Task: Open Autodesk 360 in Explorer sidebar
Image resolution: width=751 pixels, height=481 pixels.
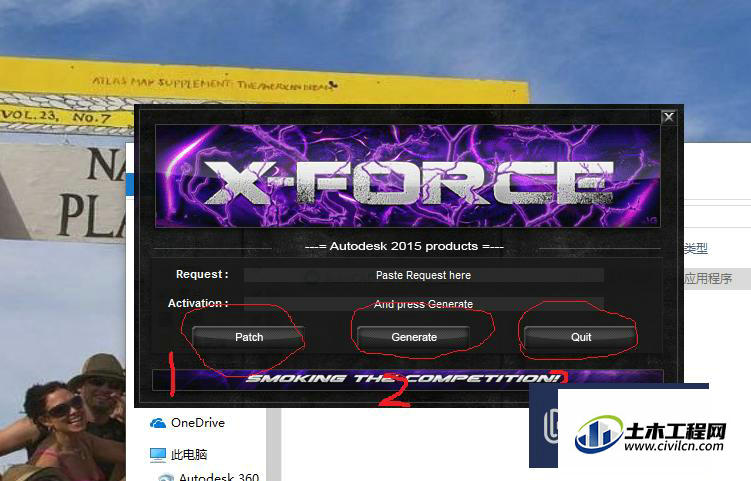Action: pyautogui.click(x=211, y=477)
